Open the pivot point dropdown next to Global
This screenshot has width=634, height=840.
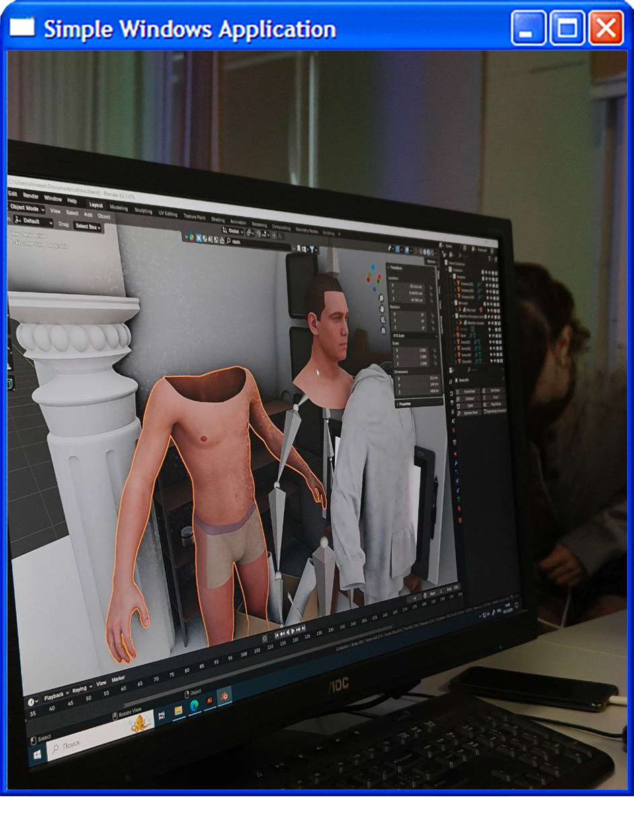tap(250, 233)
